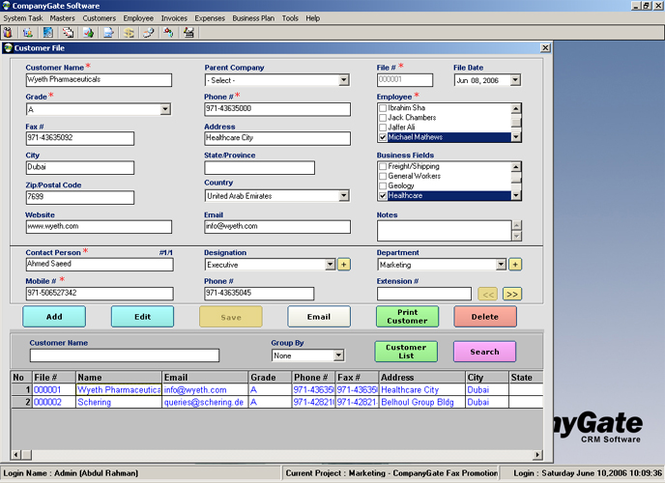Open the System Task menu
Screen dimensions: 665x483
(x=23, y=18)
